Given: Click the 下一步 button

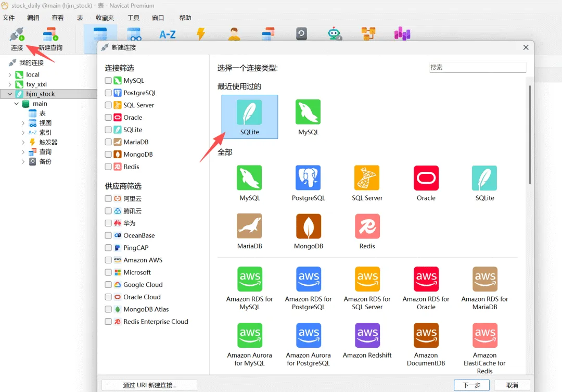Looking at the screenshot, I should [x=471, y=385].
